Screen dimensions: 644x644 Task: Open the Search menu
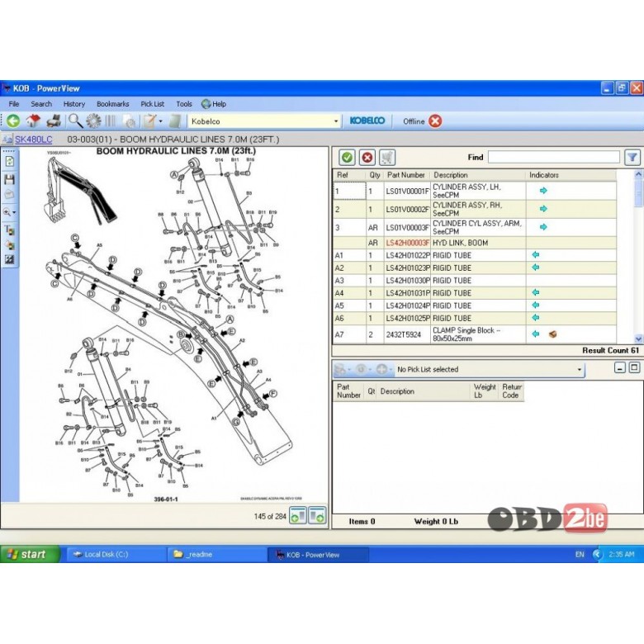[x=41, y=104]
